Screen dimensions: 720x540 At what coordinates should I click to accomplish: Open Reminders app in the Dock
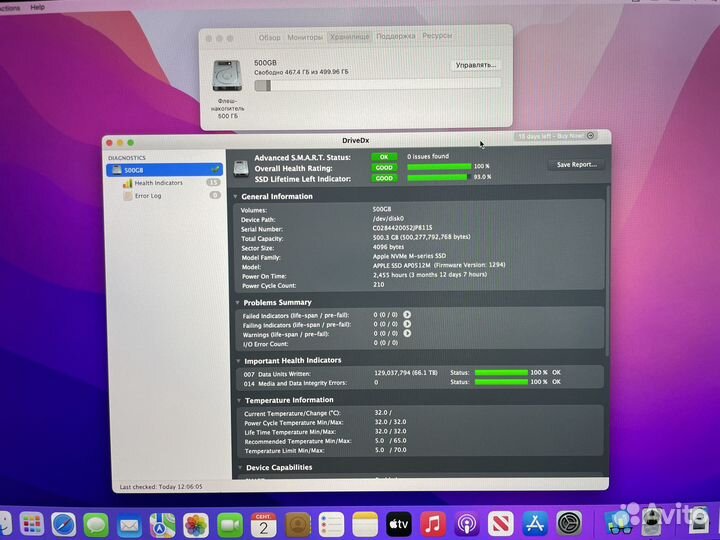coord(331,524)
